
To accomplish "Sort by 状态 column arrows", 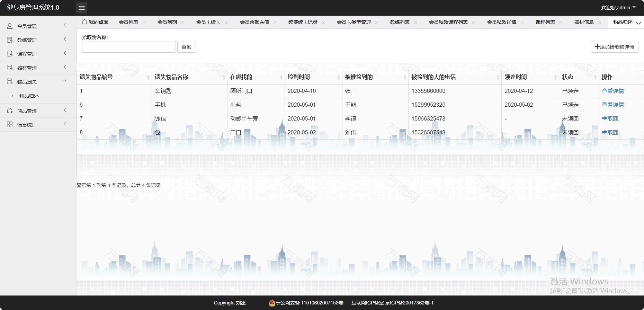I will pos(595,77).
